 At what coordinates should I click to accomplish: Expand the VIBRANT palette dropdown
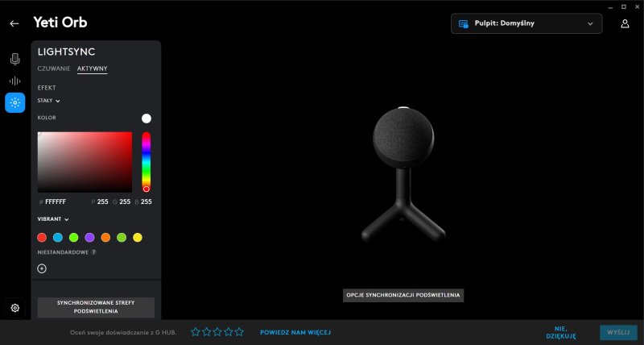[53, 219]
